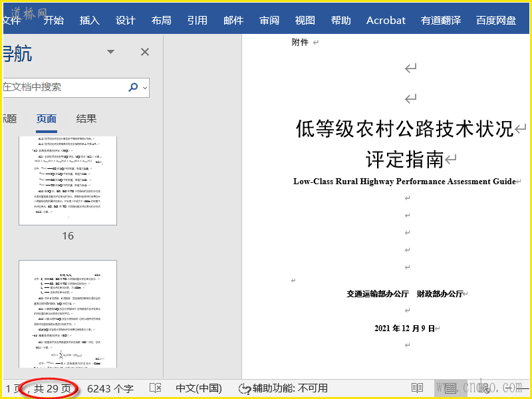Go to the 视图 ribbon tab
Screen dimensions: 532x399
[x=305, y=21]
